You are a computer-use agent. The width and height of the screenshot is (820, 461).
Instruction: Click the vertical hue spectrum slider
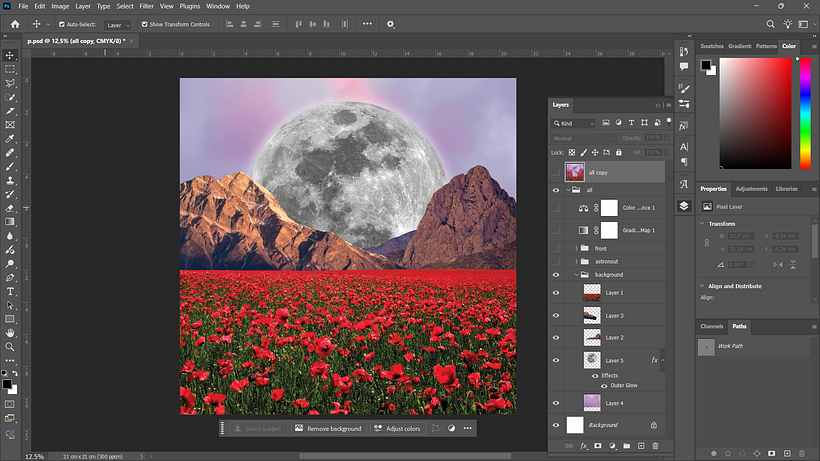click(x=805, y=113)
